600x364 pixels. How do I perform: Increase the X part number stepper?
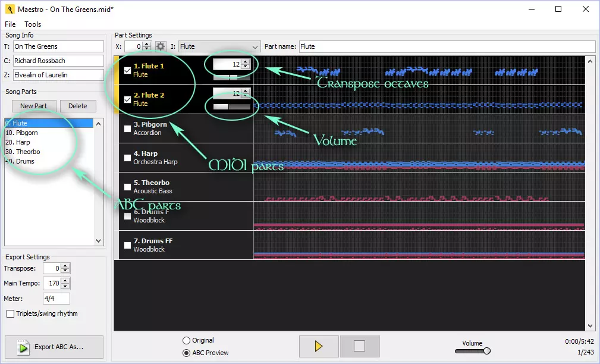147,44
